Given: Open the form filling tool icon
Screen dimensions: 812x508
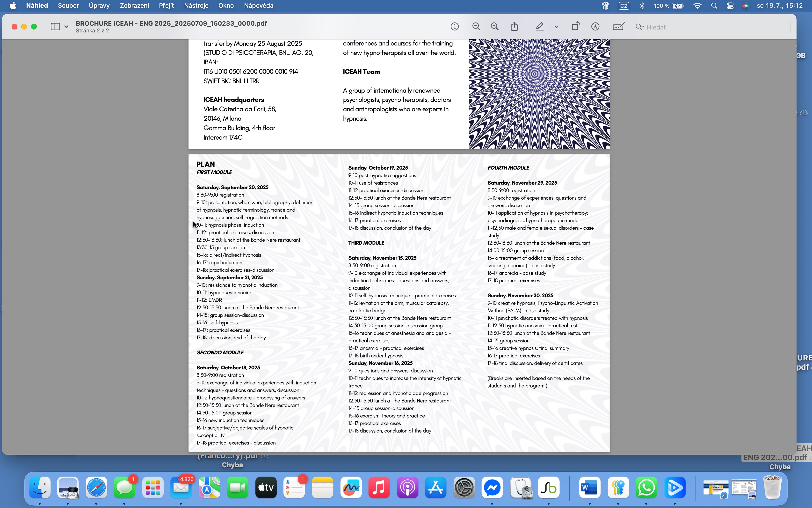Looking at the screenshot, I should [618, 27].
